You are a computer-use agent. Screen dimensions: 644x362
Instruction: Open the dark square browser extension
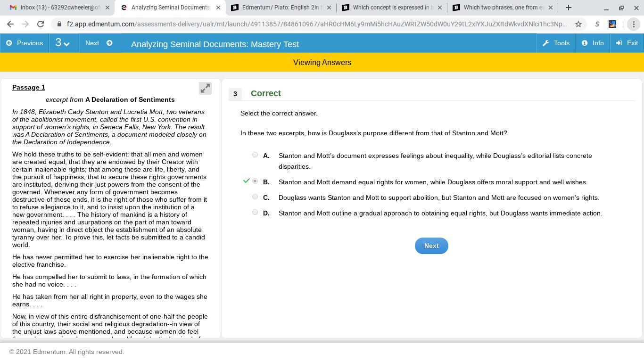(612, 24)
